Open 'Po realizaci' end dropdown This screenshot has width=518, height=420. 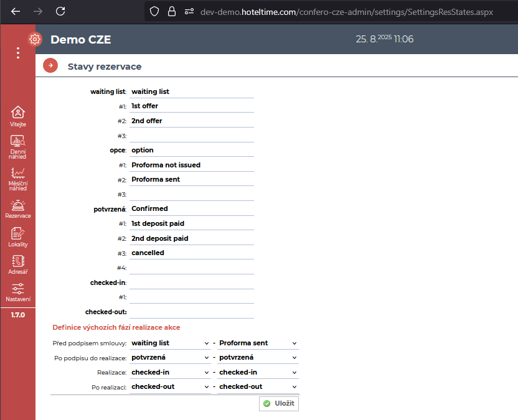click(x=258, y=386)
